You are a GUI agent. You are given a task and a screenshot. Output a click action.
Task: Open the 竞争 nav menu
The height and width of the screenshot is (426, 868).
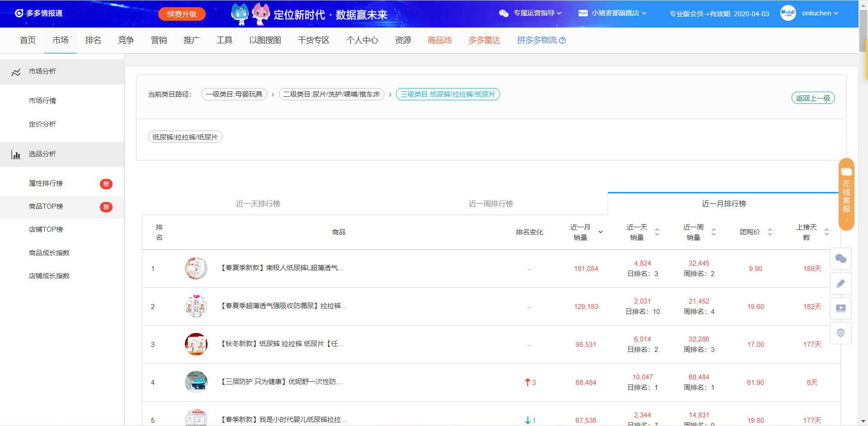point(126,40)
